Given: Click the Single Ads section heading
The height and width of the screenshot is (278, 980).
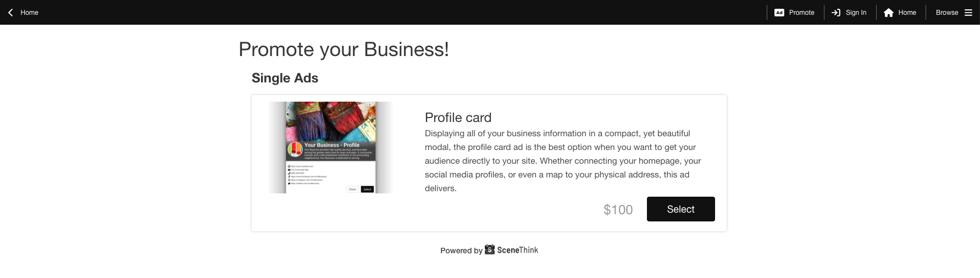Looking at the screenshot, I should (285, 78).
